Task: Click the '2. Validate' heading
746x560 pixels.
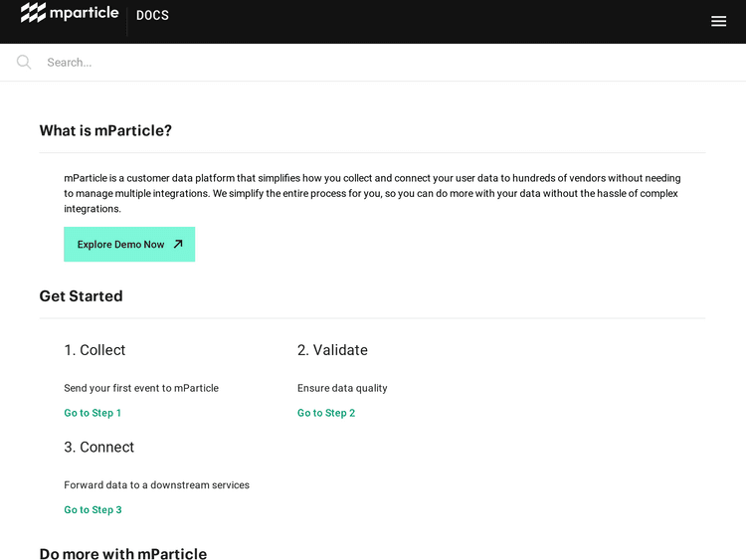Action: click(x=332, y=350)
